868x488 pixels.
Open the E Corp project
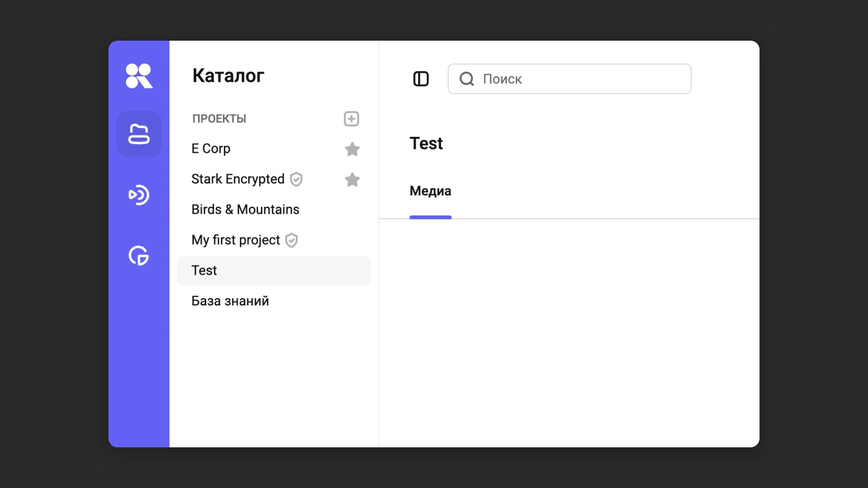click(x=211, y=149)
